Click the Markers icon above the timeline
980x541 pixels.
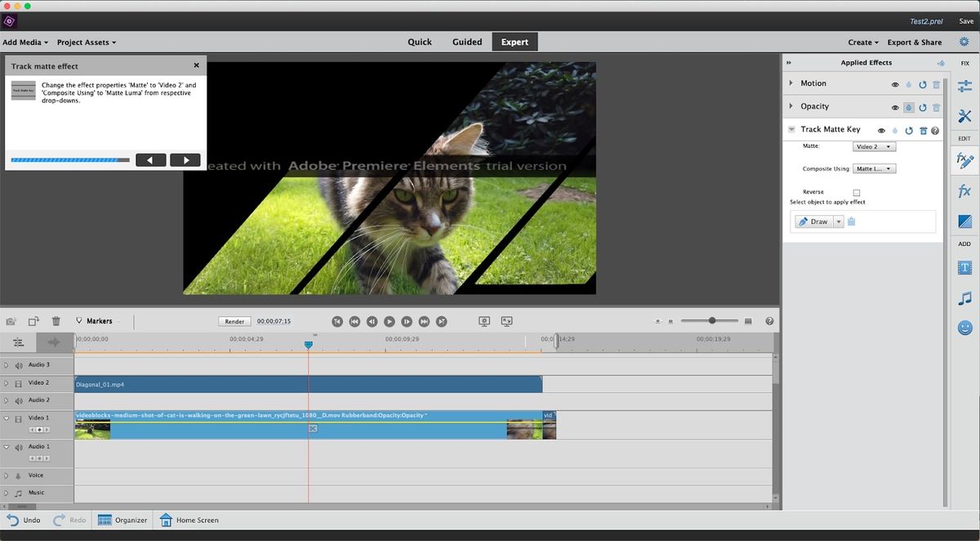pos(78,320)
